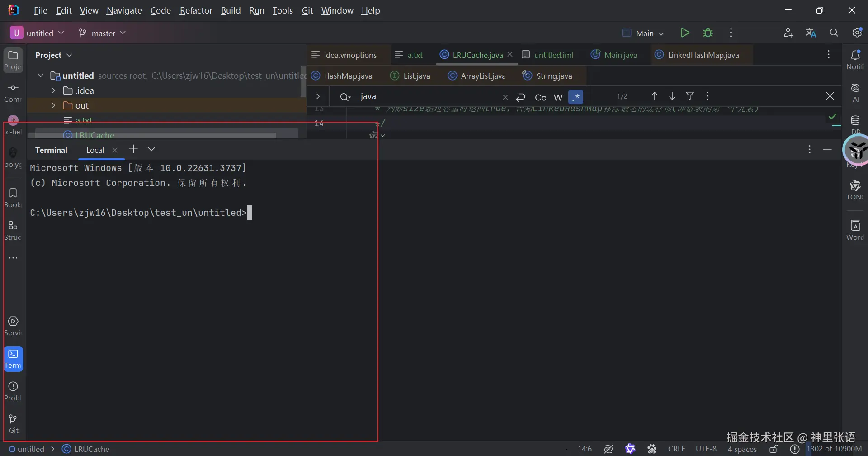The width and height of the screenshot is (868, 456).
Task: Expand the replace field chevron in search bar
Action: [x=318, y=96]
